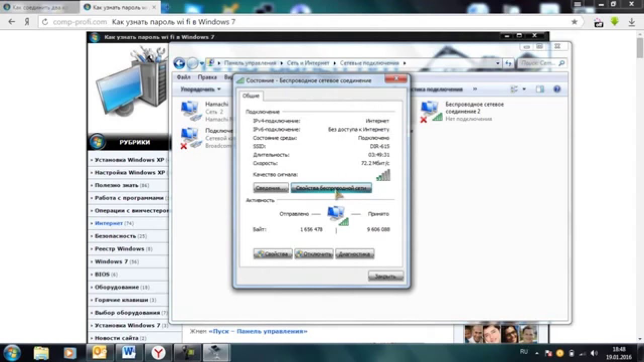Screen dimensions: 644x362
Task: Expand the address bar history dropdown in Explorer
Action: coord(498,63)
